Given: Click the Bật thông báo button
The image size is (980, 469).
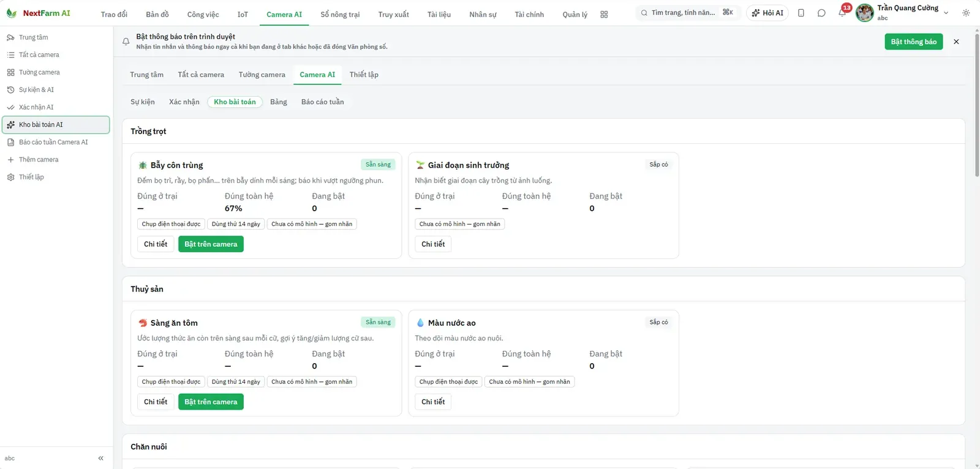Looking at the screenshot, I should (x=913, y=42).
